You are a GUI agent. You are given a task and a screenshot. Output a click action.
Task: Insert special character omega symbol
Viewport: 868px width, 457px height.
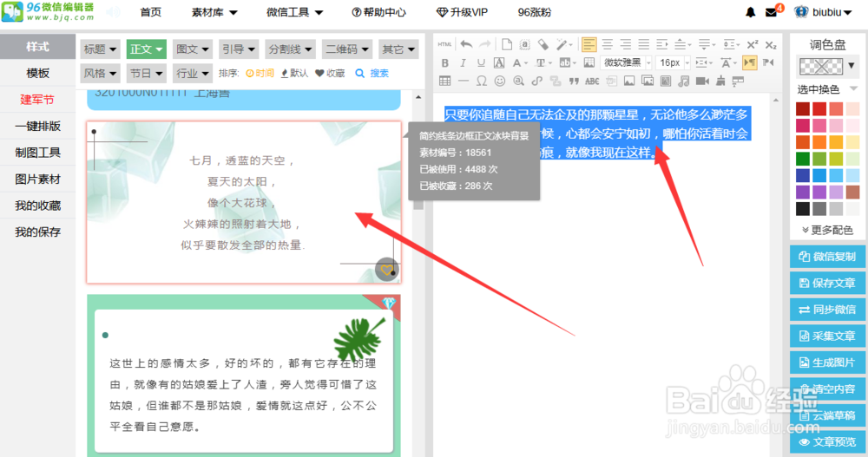(x=482, y=81)
